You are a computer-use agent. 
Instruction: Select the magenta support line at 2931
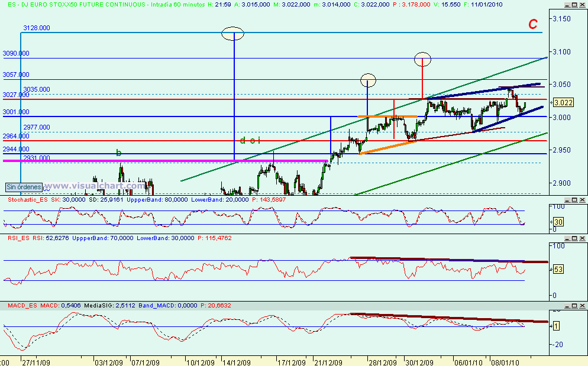pyautogui.click(x=177, y=160)
